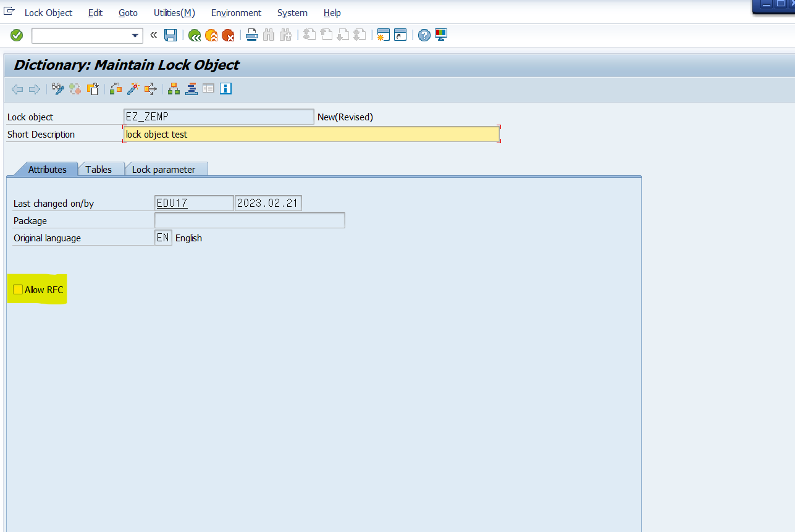
Task: Open the Environment menu
Action: 236,12
